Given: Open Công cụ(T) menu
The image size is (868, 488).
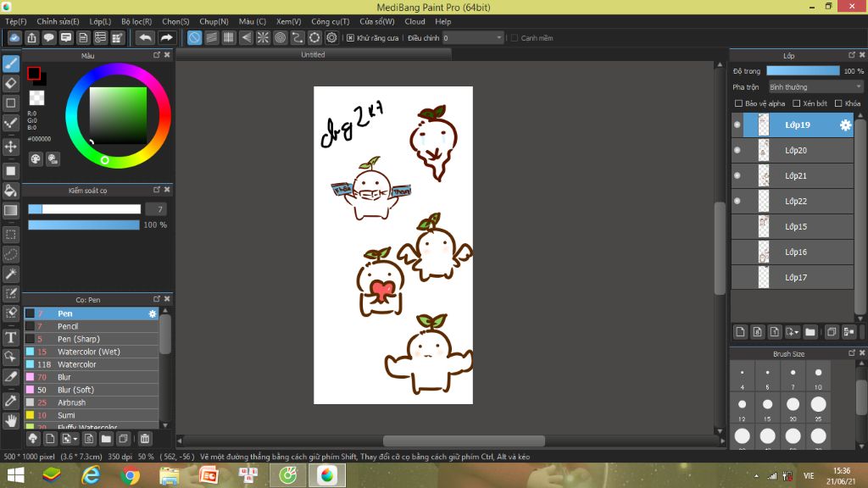Looking at the screenshot, I should pyautogui.click(x=331, y=21).
